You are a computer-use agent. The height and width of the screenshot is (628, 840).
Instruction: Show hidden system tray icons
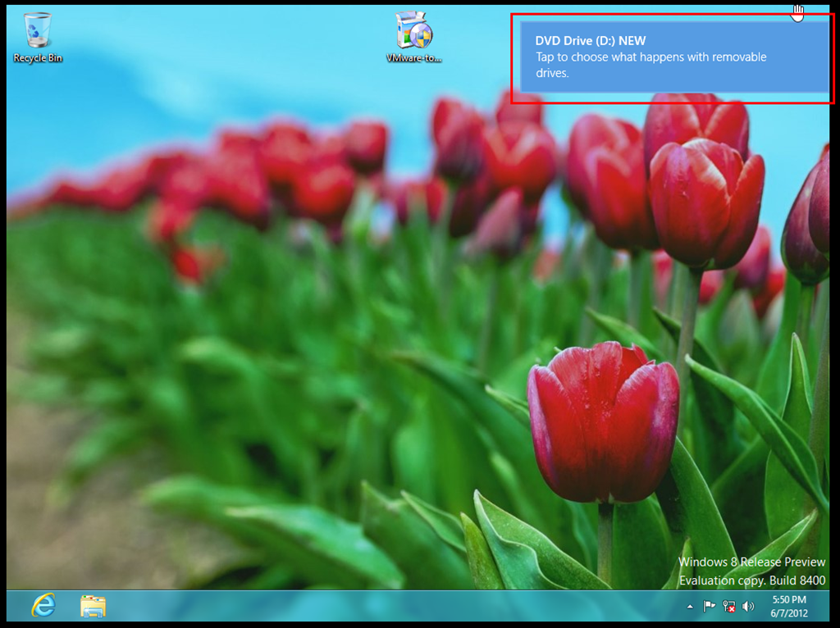690,607
